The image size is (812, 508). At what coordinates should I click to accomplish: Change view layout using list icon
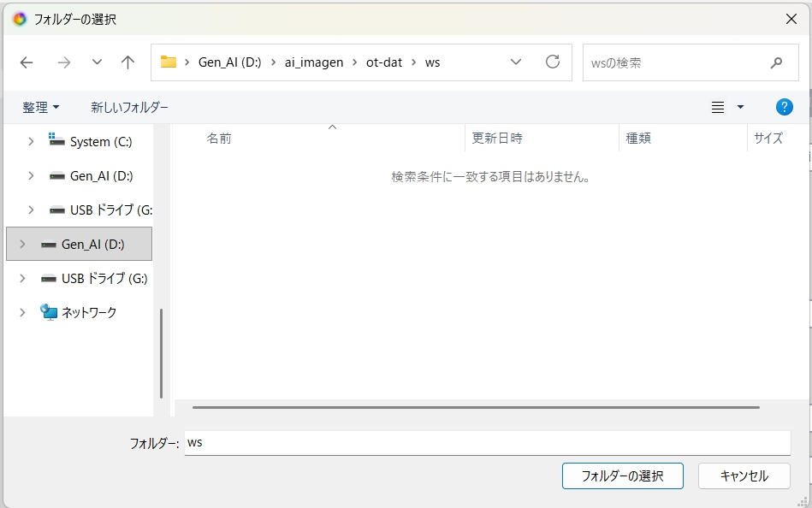pyautogui.click(x=718, y=107)
